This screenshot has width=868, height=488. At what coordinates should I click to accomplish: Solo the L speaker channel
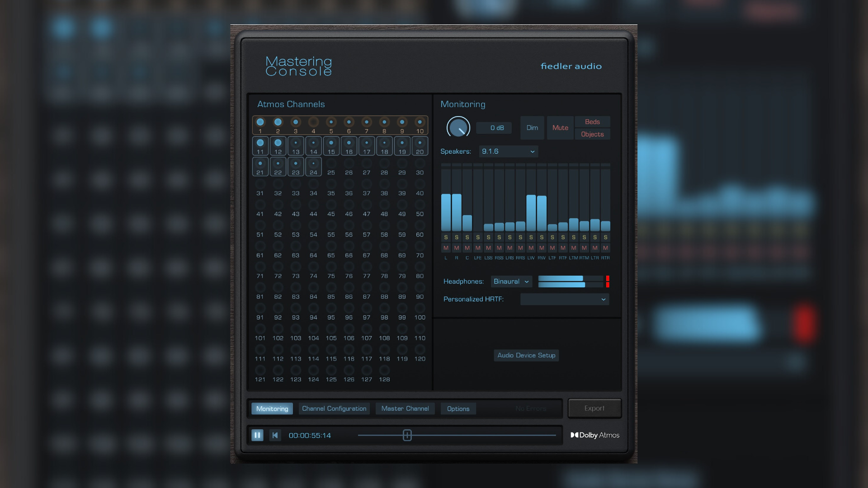(445, 237)
